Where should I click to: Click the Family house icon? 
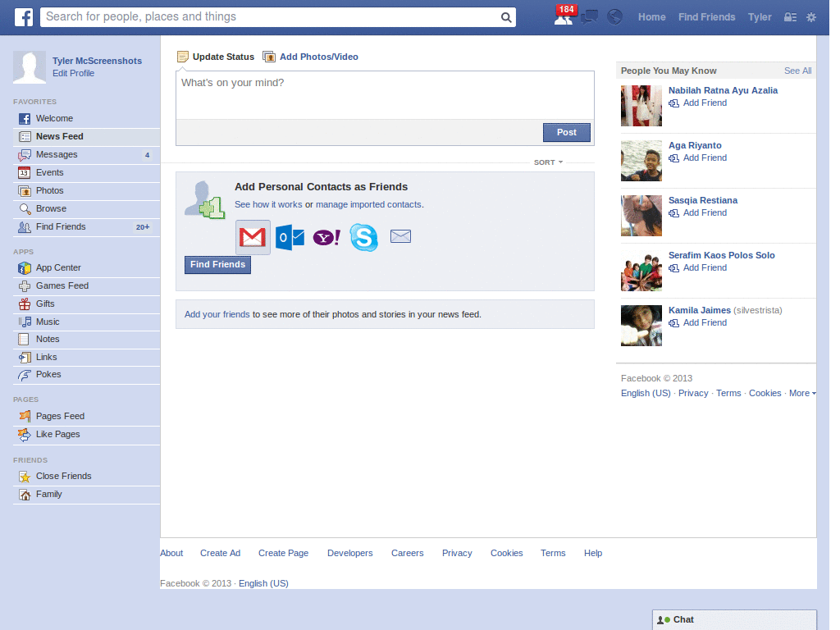tap(25, 495)
